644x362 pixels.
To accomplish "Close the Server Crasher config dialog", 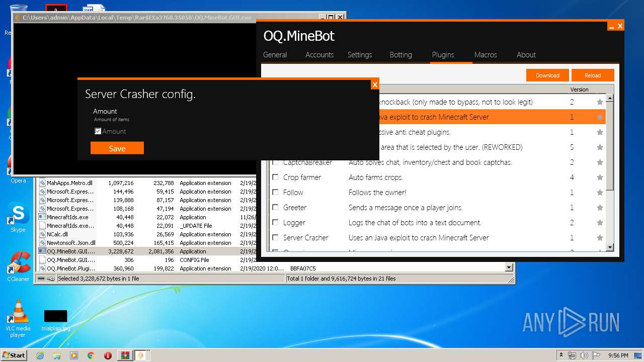I will (375, 84).
